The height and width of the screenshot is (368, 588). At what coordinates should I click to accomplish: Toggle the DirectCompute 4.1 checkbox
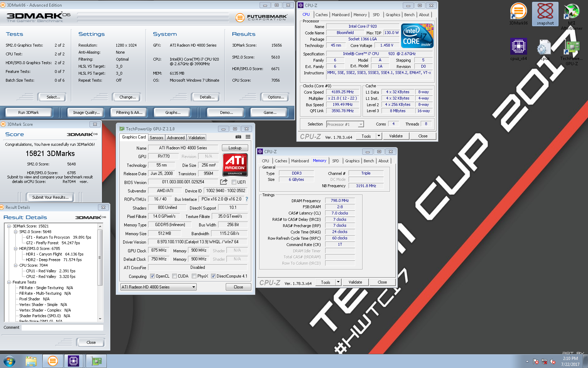(x=213, y=276)
